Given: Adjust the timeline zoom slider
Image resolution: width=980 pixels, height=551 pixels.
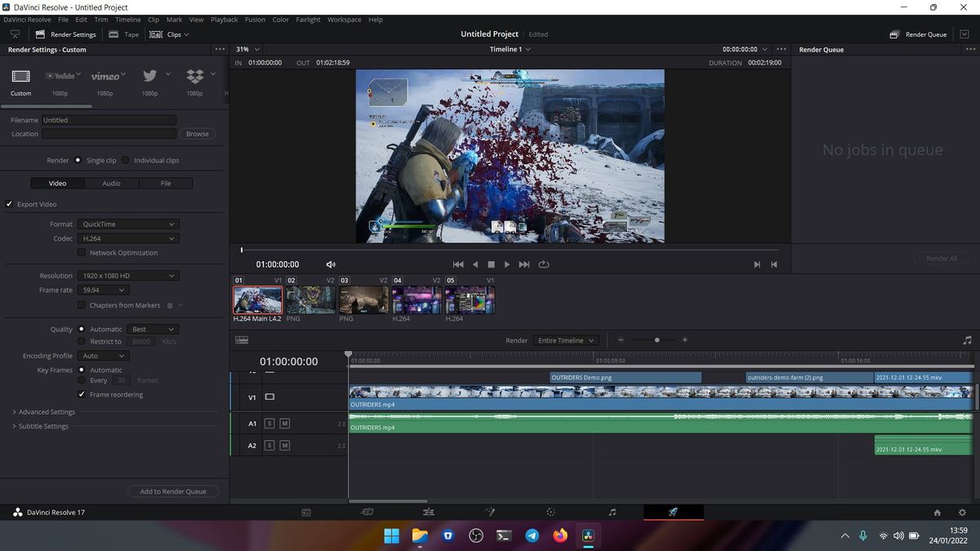Looking at the screenshot, I should point(656,340).
